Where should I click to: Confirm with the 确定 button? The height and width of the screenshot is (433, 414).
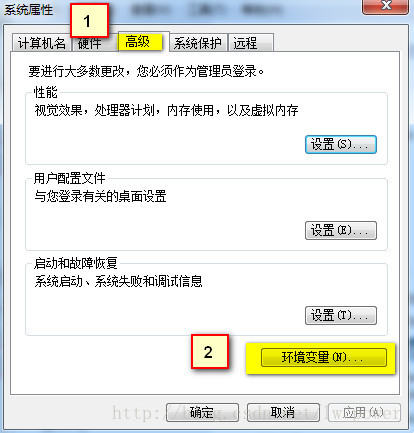tap(202, 413)
